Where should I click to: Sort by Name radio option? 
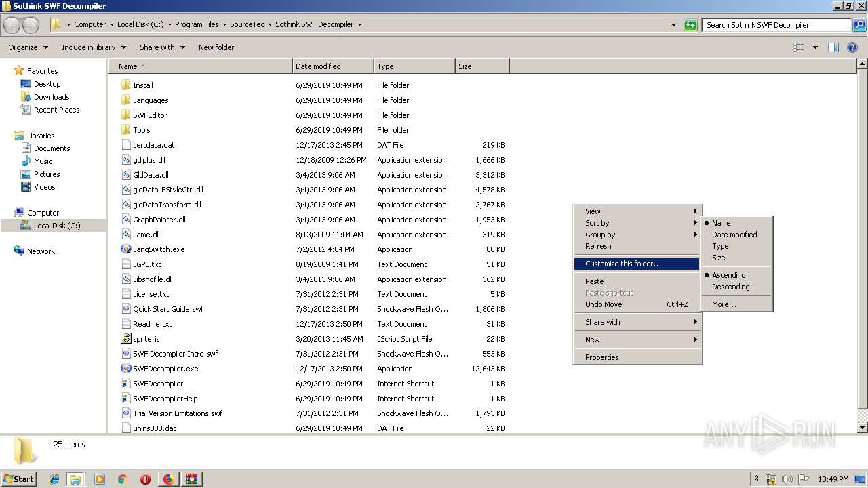[736, 223]
